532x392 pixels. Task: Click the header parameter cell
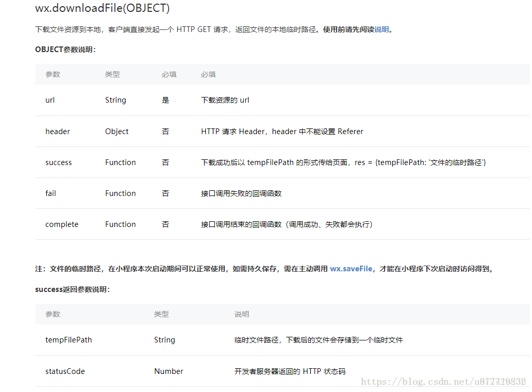[58, 132]
